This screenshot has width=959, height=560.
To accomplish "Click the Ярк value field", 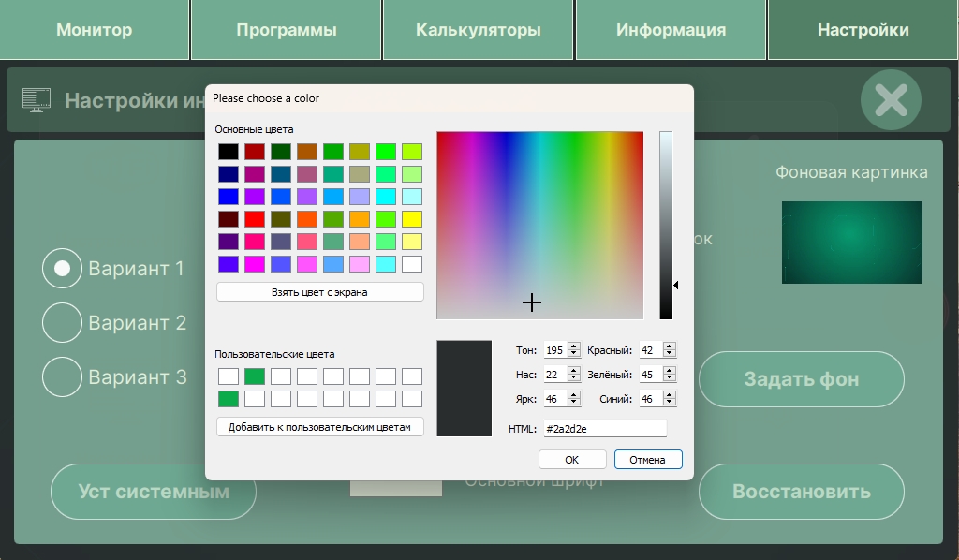I will pyautogui.click(x=555, y=399).
